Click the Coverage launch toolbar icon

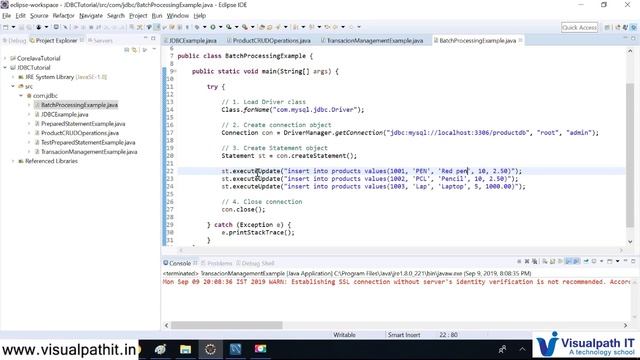point(229,27)
